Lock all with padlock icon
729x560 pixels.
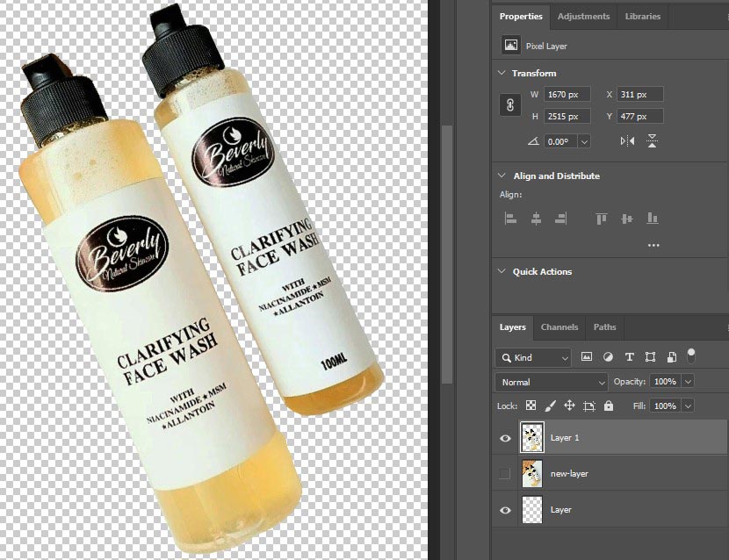tap(608, 406)
